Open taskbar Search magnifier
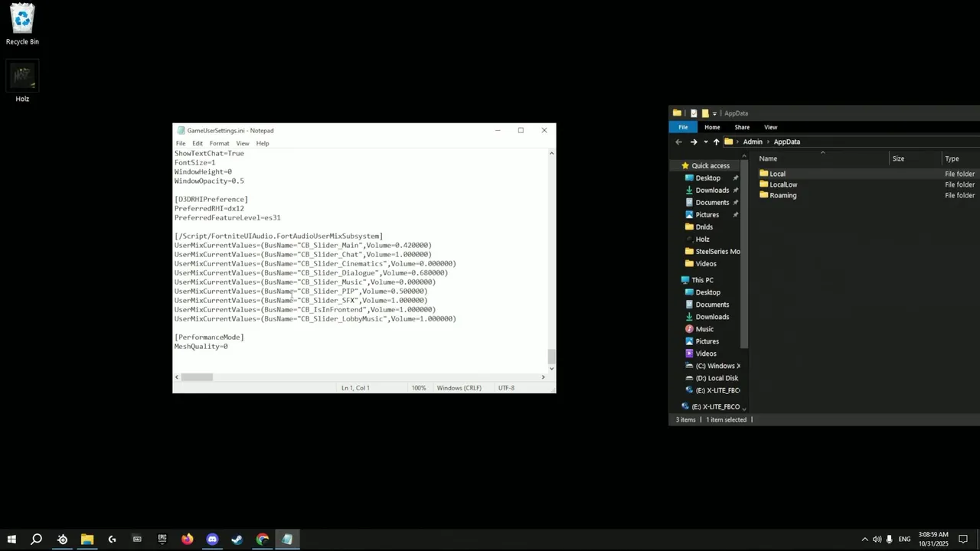 (36, 540)
